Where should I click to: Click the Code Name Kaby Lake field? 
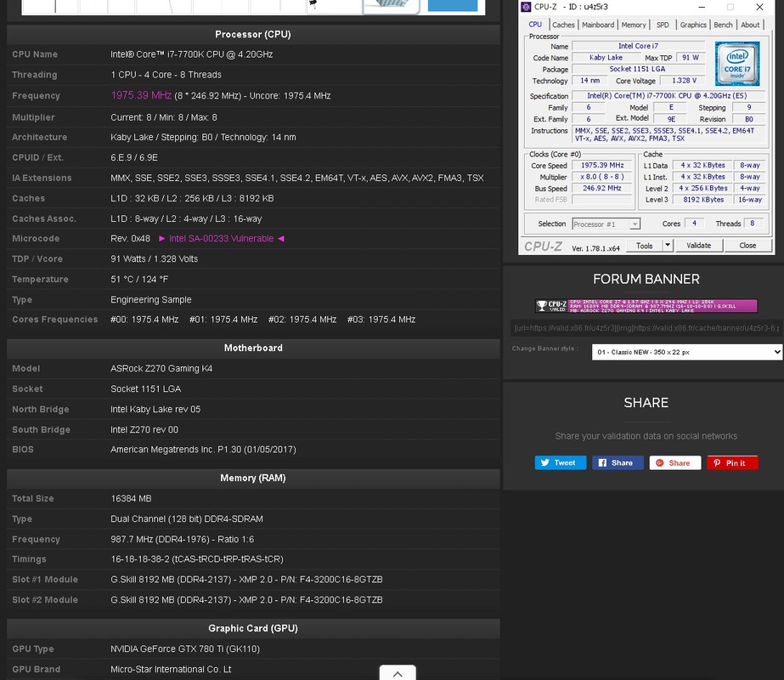point(606,58)
